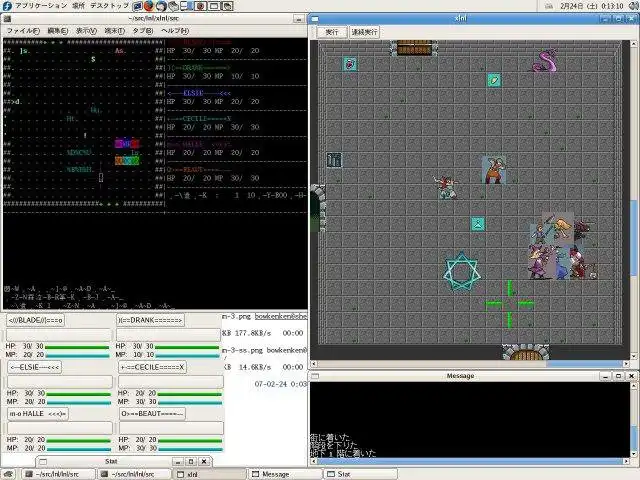Click the Message window horizontal scrollbar
This screenshot has width=640, height=480.
pos(470,462)
